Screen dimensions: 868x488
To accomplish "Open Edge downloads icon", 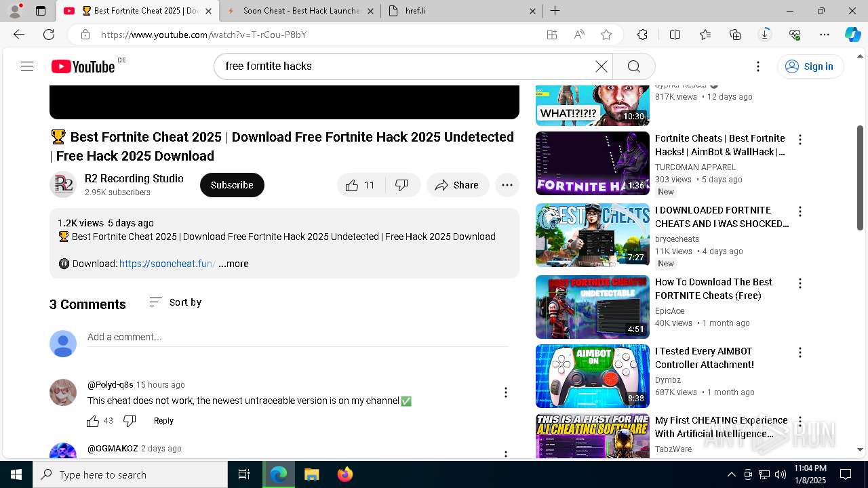I will pos(765,35).
